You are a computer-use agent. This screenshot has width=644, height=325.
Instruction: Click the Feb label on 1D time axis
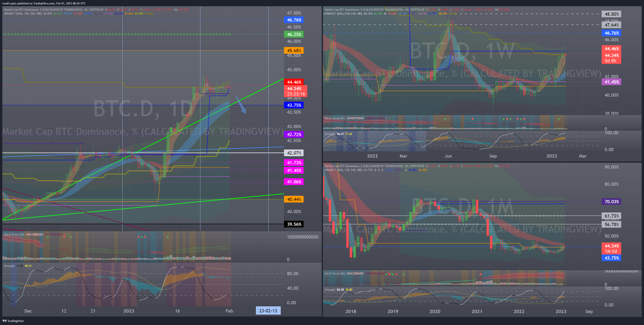point(229,311)
